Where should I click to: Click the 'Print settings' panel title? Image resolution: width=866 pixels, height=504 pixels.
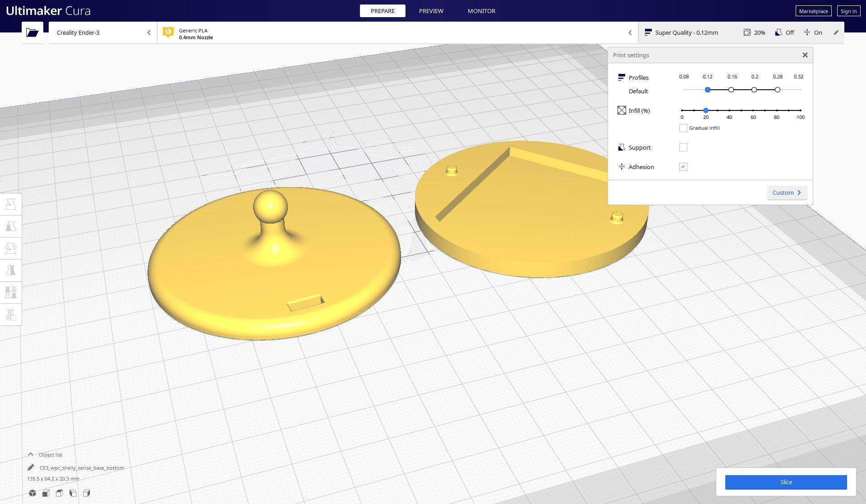pos(631,55)
